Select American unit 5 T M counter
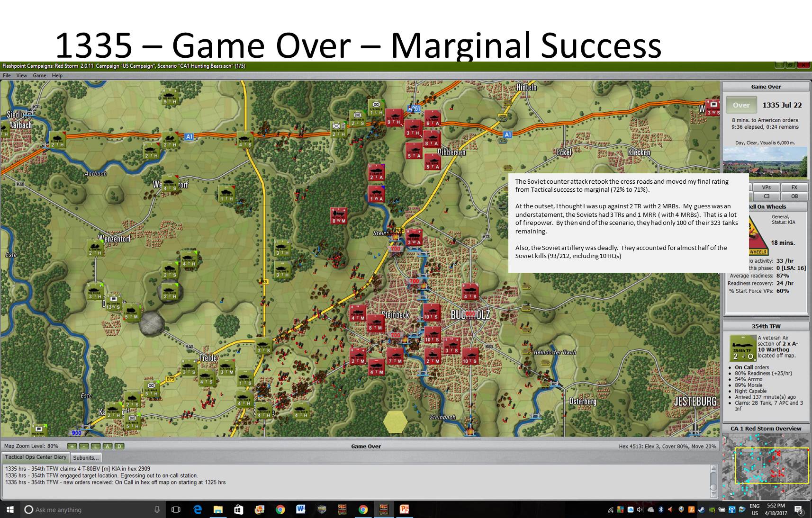 131,312
